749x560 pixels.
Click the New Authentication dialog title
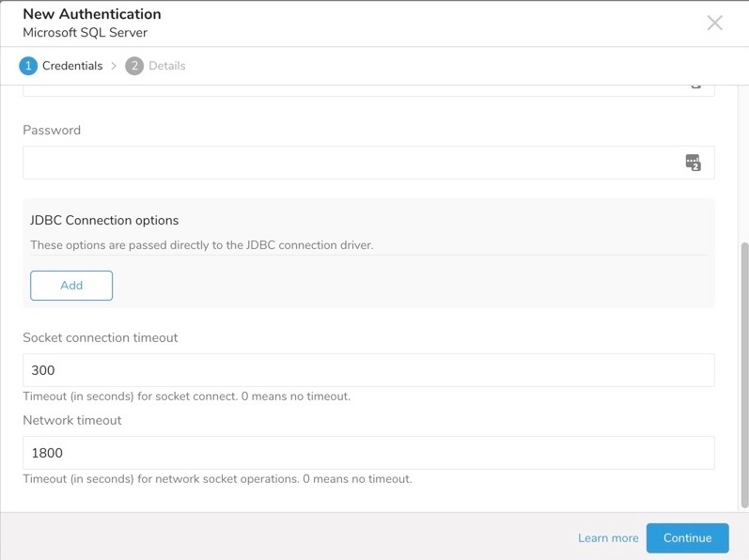pyautogui.click(x=92, y=14)
